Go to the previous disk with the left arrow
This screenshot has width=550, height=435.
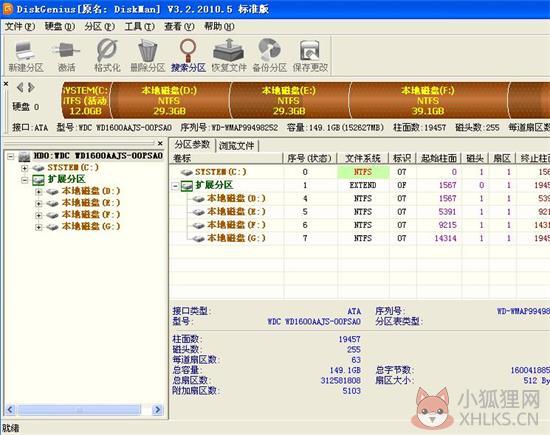(x=20, y=87)
